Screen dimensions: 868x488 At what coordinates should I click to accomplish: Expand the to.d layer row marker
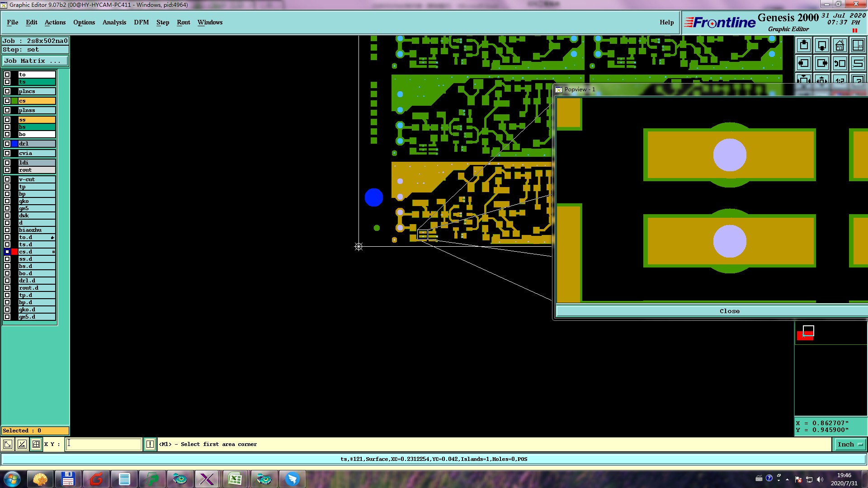[52, 237]
